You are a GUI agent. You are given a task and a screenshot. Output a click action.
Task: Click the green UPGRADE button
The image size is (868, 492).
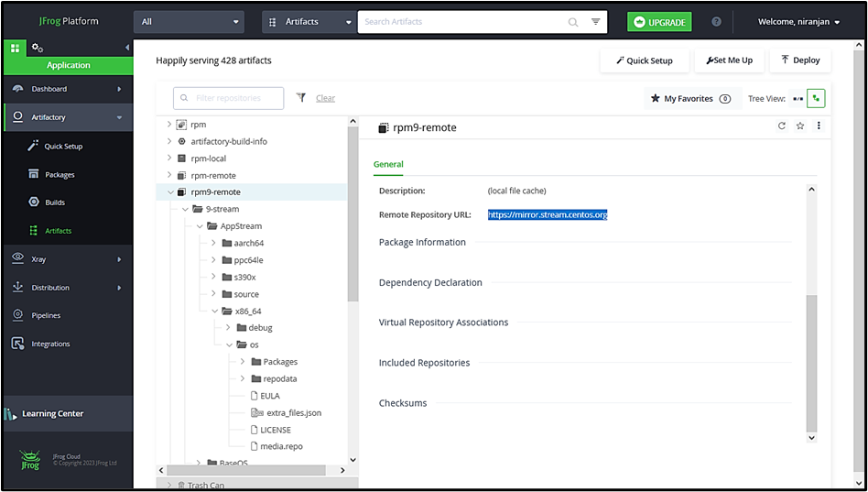(659, 22)
